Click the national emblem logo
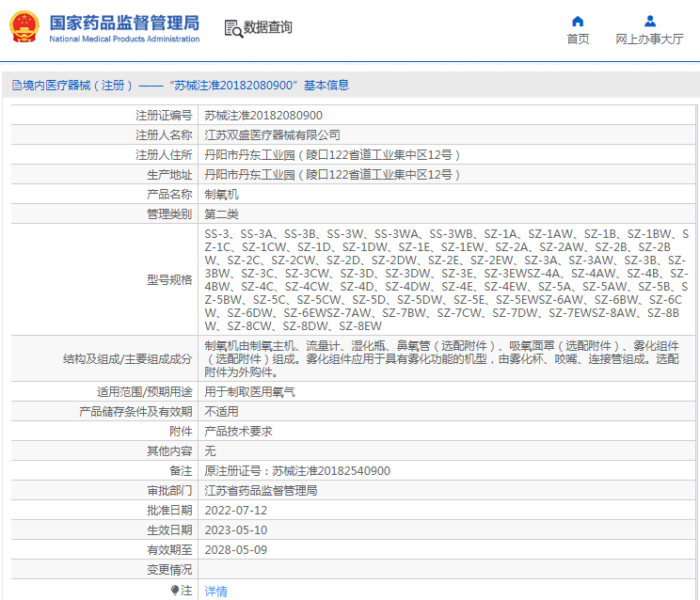This screenshot has height=600, width=700. (24, 27)
